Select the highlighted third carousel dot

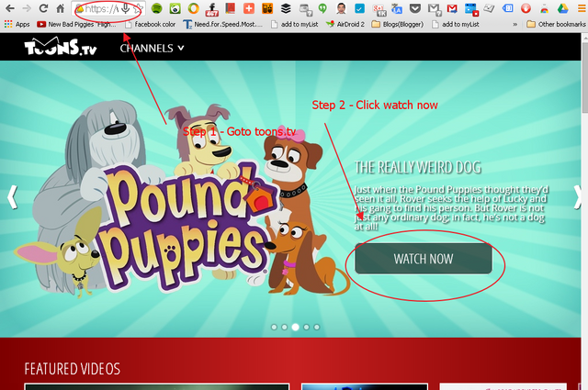click(x=296, y=328)
